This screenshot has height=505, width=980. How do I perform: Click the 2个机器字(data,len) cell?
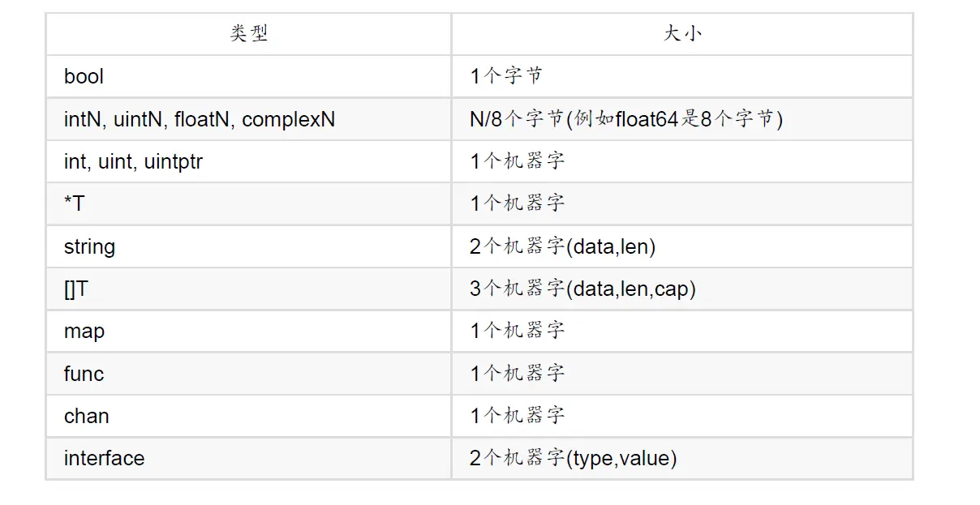click(562, 246)
